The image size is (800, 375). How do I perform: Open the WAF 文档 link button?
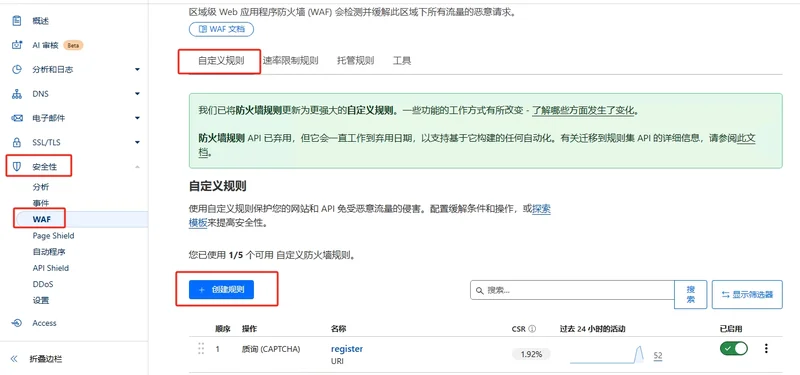click(x=221, y=29)
